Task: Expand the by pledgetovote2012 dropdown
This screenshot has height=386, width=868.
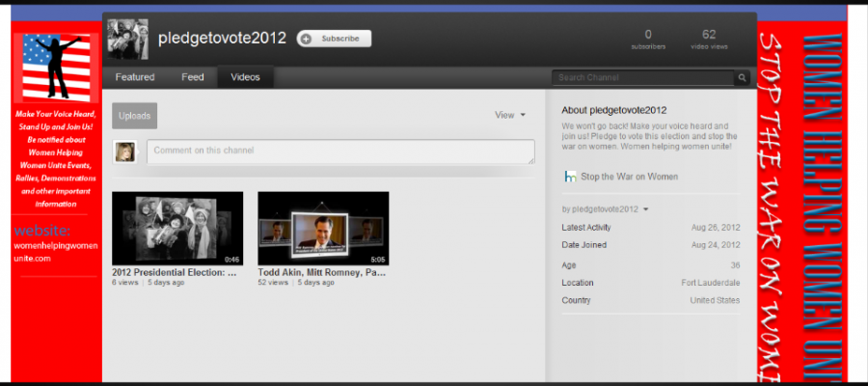Action: click(x=605, y=209)
